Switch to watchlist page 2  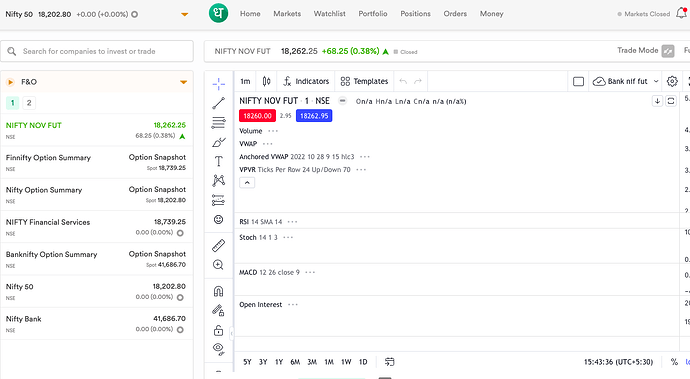29,103
